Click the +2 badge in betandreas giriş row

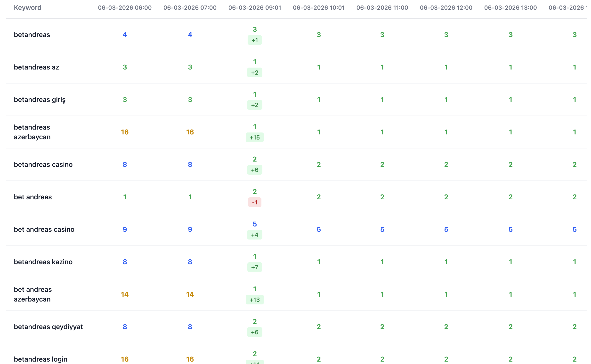click(255, 105)
